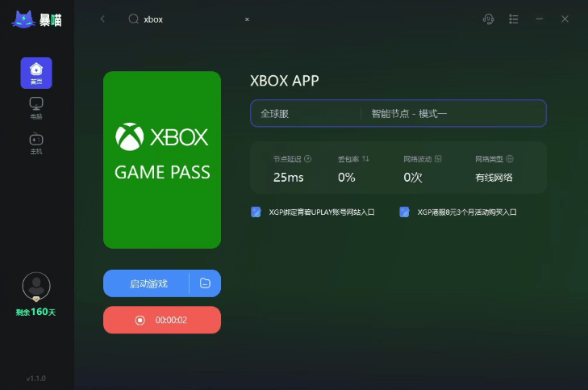Open the settings list menu icon
This screenshot has height=390, width=588.
click(513, 19)
